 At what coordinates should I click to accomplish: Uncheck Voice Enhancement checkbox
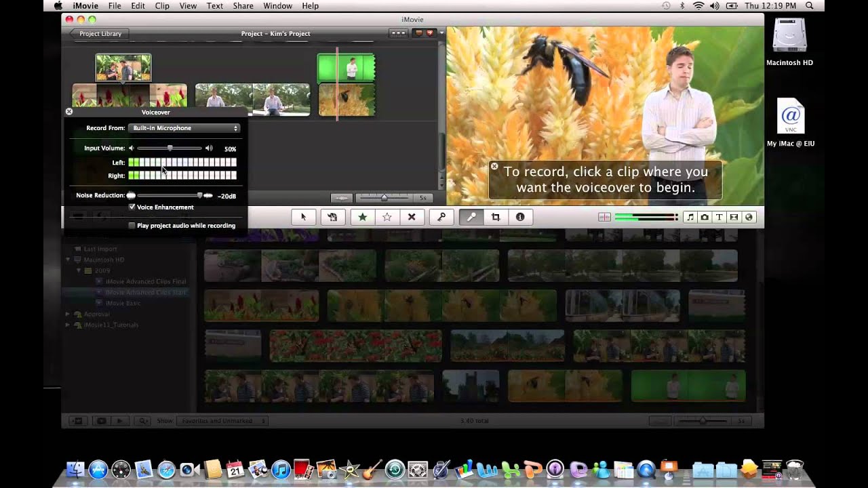click(x=132, y=207)
